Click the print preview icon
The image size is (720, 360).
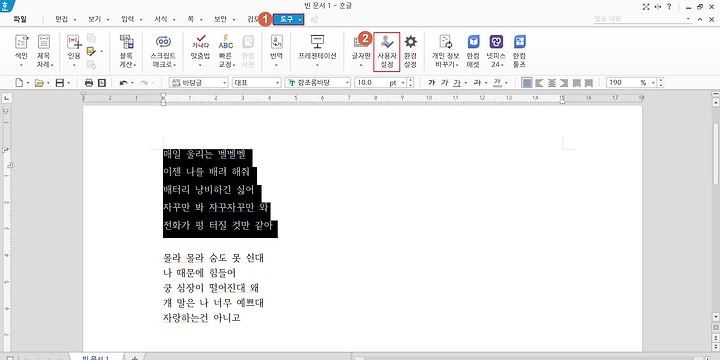(102, 83)
